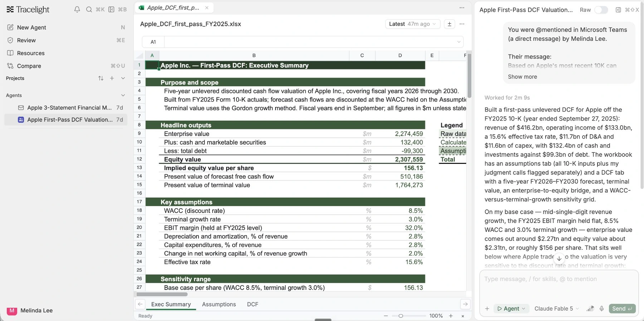Click the Send button

[x=623, y=308]
